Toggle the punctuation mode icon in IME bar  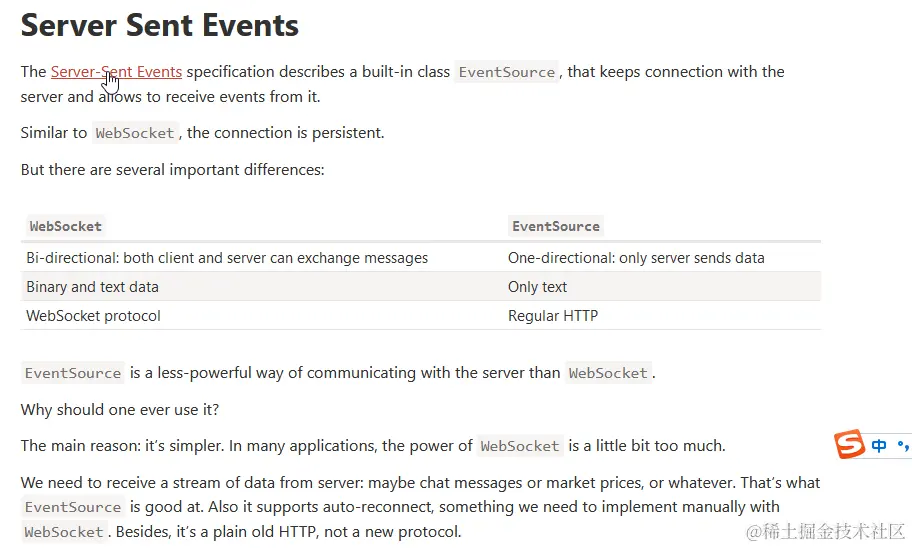coord(903,446)
